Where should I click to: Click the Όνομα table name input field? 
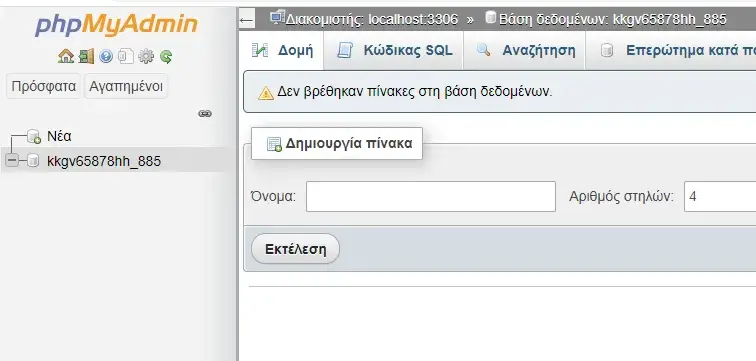point(431,196)
